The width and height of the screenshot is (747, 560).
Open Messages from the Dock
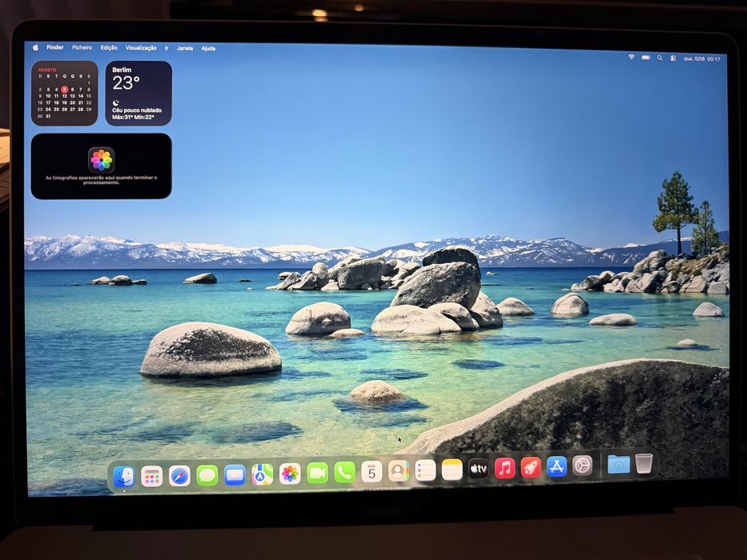[207, 475]
